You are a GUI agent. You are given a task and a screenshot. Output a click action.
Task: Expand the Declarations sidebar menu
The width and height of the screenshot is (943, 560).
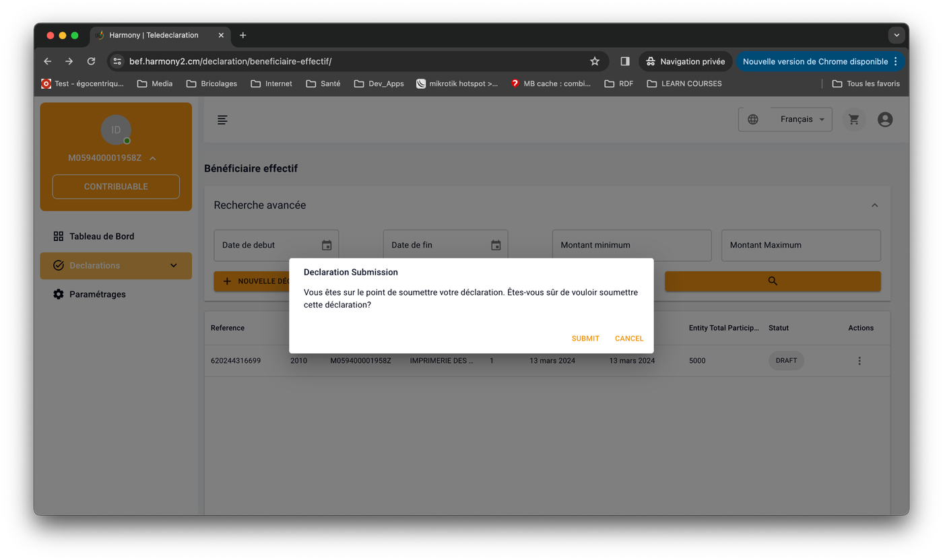pyautogui.click(x=116, y=265)
